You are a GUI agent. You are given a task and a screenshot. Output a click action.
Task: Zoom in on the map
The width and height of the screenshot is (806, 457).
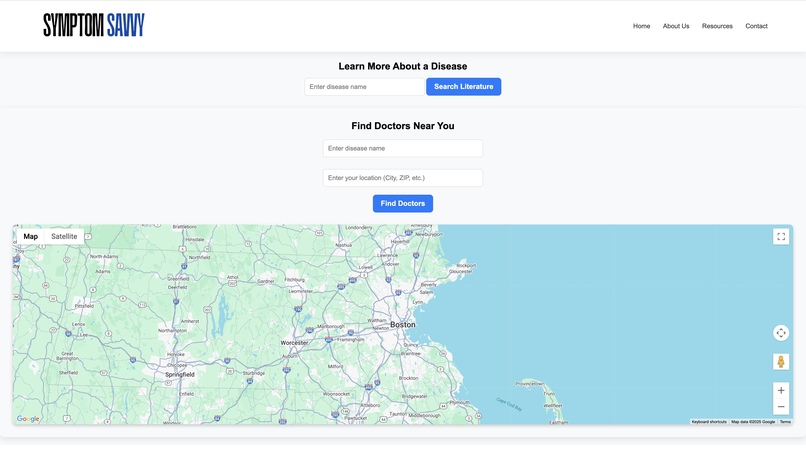coord(781,391)
